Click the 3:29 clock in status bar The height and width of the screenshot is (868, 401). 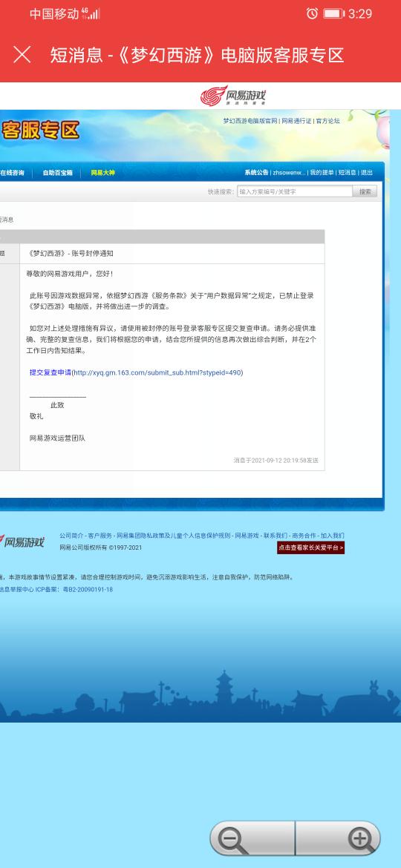pos(360,13)
